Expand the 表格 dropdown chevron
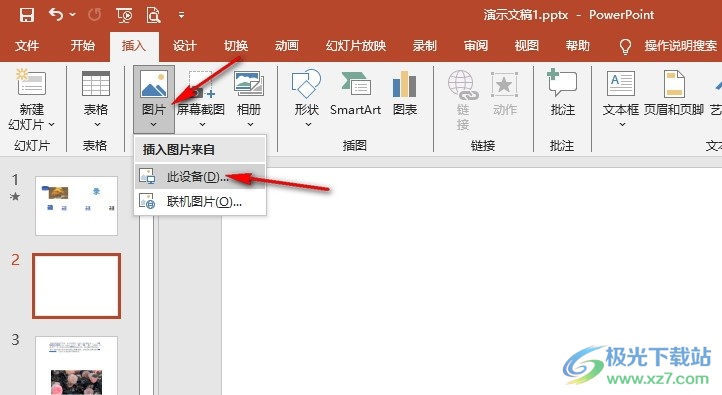Image resolution: width=722 pixels, height=395 pixels. point(97,124)
